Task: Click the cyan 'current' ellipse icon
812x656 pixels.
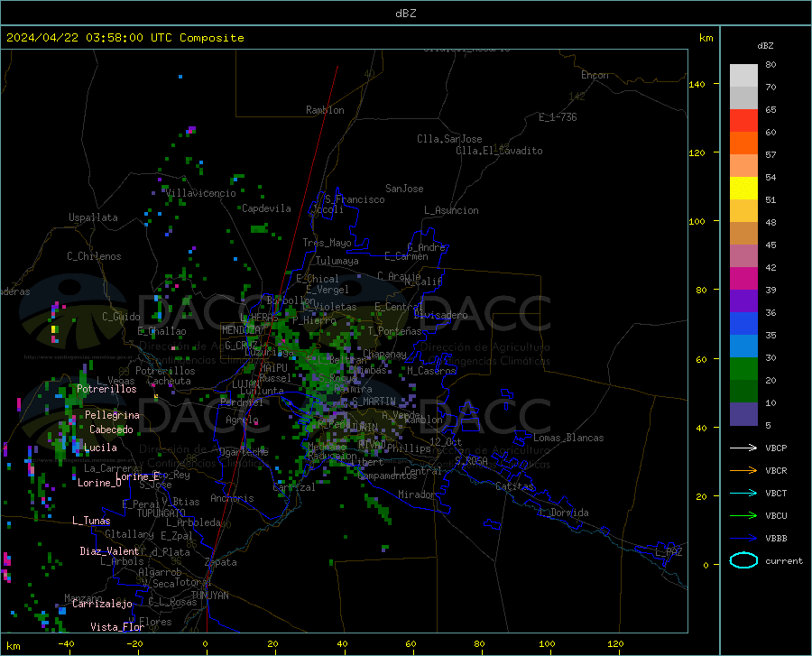Action: (x=743, y=560)
